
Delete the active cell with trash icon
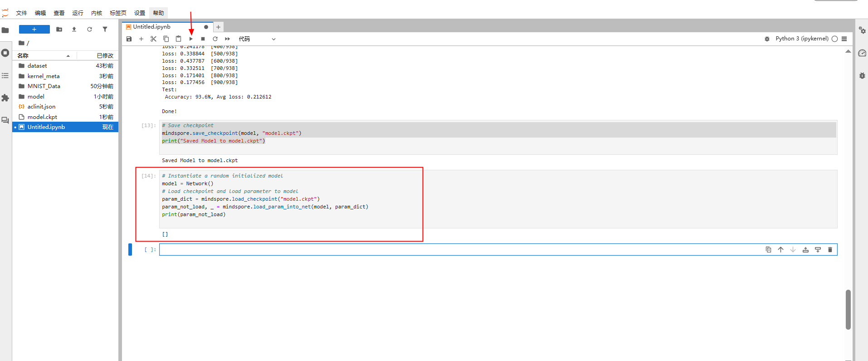click(x=830, y=250)
